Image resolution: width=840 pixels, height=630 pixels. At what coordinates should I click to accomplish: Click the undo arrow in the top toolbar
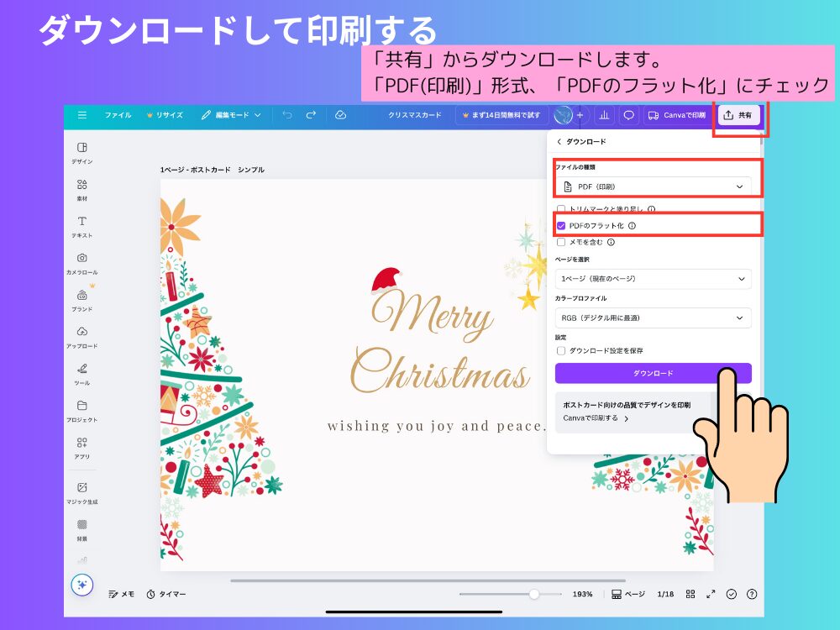pyautogui.click(x=287, y=115)
